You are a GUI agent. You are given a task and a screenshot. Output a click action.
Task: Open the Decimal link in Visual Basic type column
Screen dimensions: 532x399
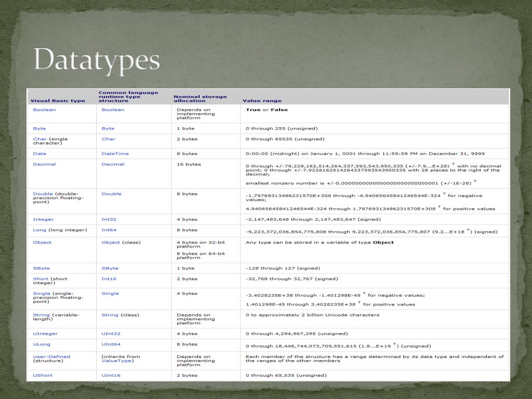click(x=44, y=164)
